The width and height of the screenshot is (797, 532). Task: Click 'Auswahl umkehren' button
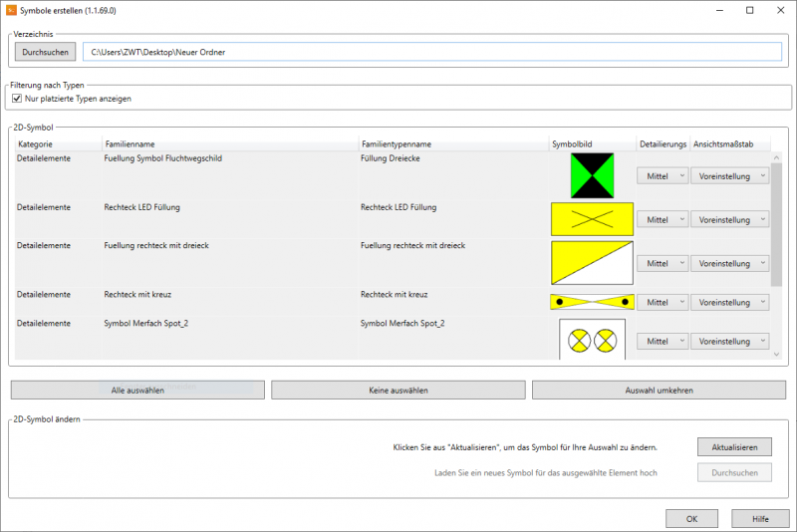pos(659,390)
